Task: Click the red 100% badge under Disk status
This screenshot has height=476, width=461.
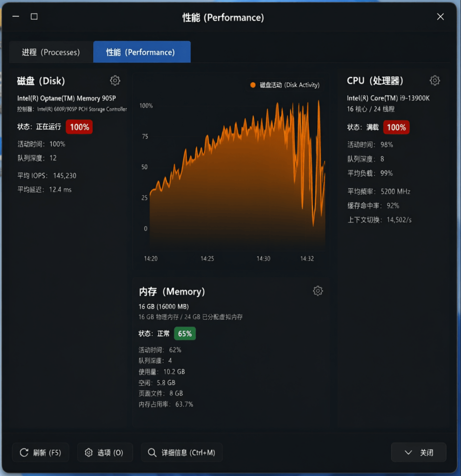Action: click(79, 127)
